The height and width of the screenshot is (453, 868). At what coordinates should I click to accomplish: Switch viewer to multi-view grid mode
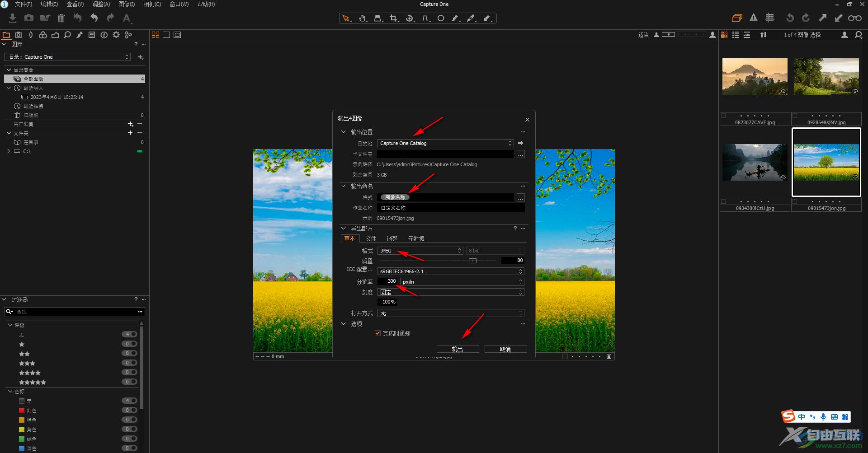156,35
